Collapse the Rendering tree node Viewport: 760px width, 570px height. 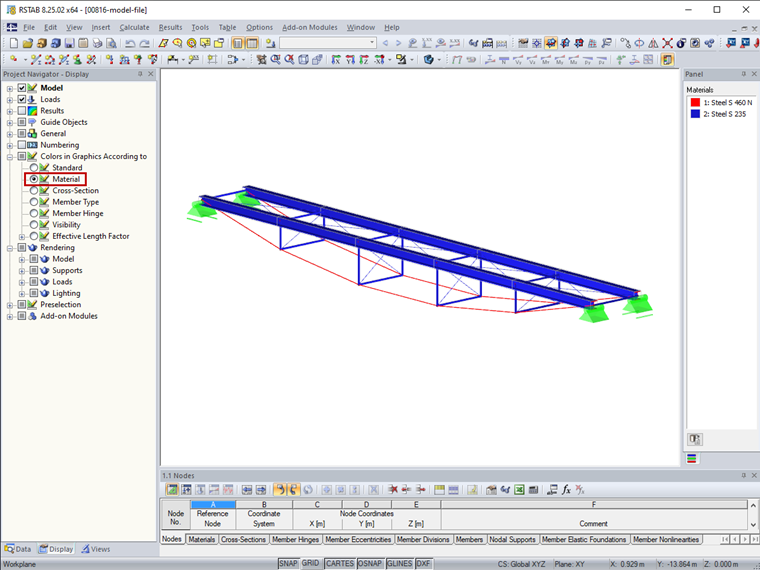tap(10, 248)
